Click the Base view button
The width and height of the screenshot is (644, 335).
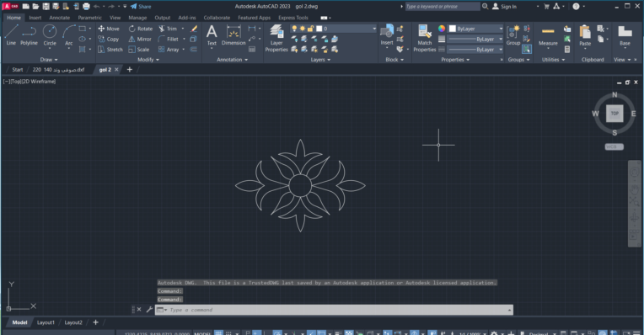[x=625, y=35]
